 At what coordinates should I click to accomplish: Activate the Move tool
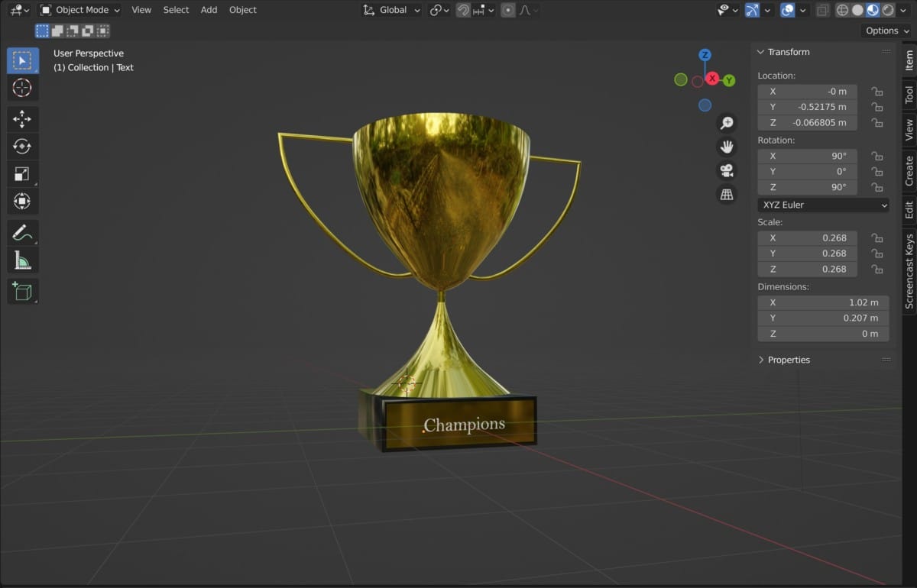(x=22, y=118)
